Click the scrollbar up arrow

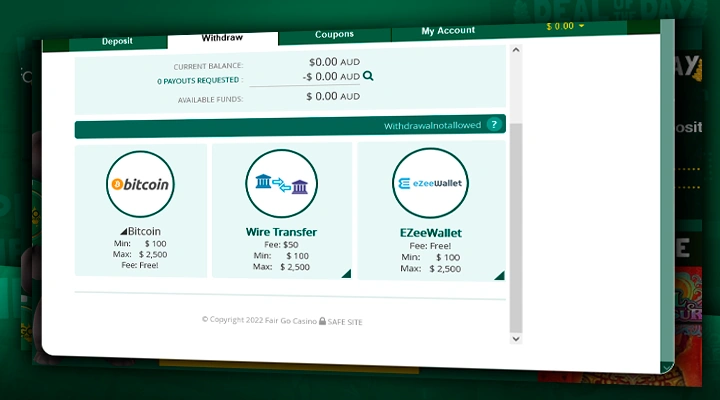coord(516,50)
